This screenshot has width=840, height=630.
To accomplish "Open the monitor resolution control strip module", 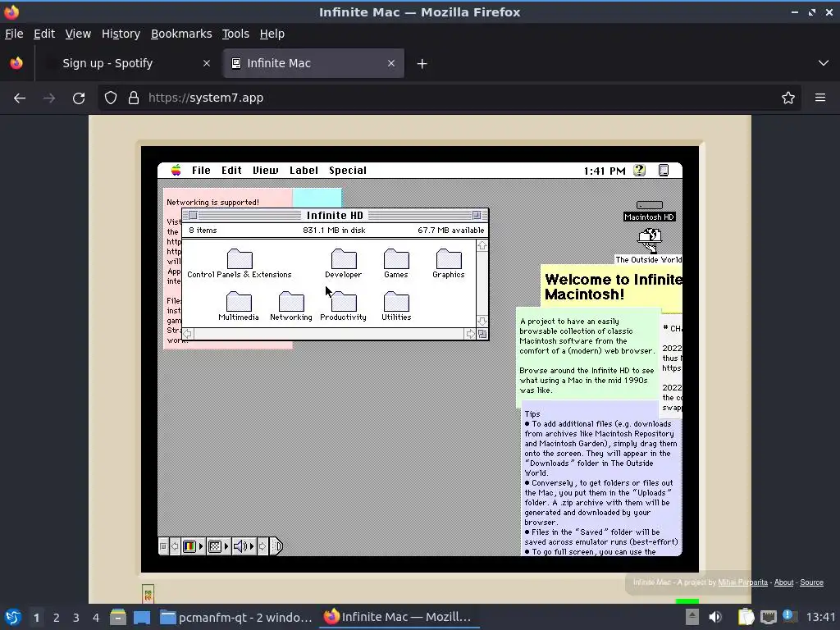I will point(218,546).
